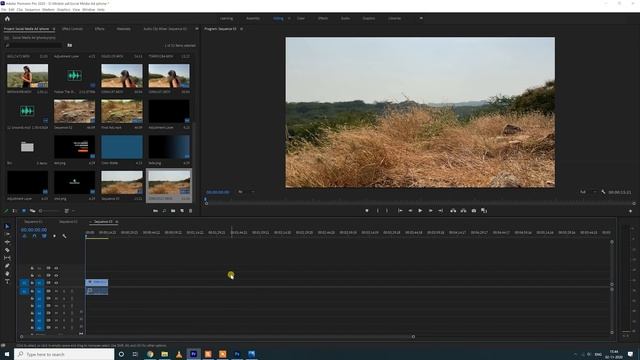Open the Program monitor button editor
The width and height of the screenshot is (640, 360).
point(630,211)
